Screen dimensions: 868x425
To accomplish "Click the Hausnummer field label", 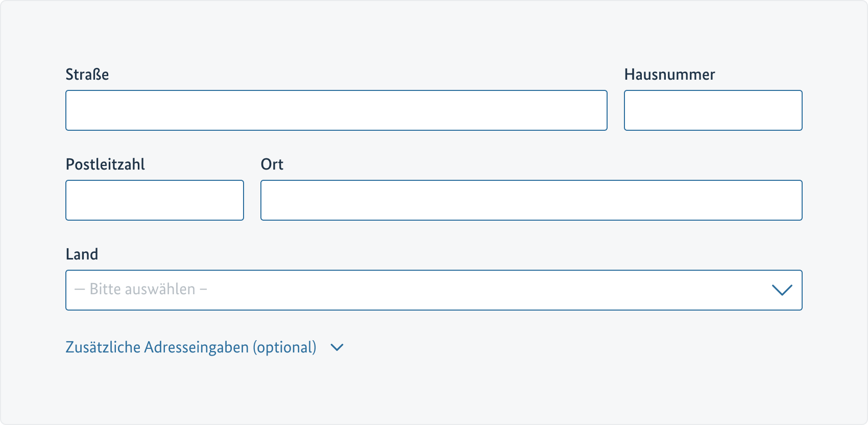I will (x=669, y=75).
